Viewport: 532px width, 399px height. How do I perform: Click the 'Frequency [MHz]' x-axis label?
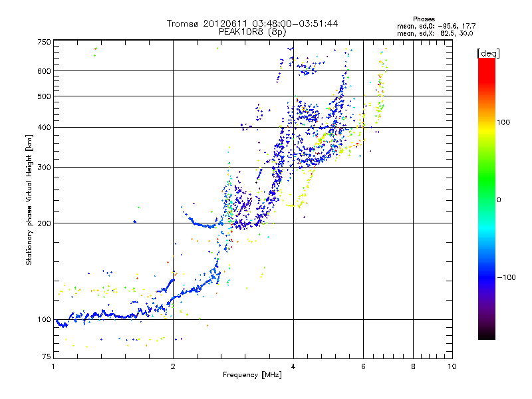click(x=252, y=375)
